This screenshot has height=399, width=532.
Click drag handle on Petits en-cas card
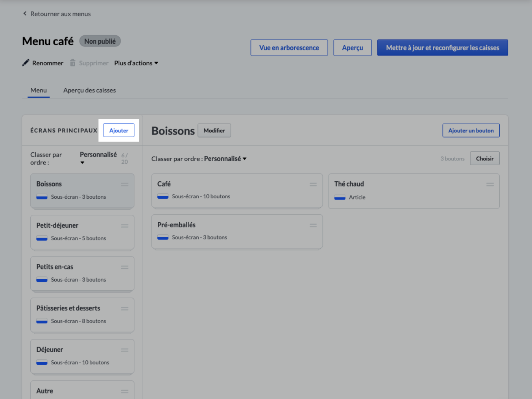pos(125,267)
